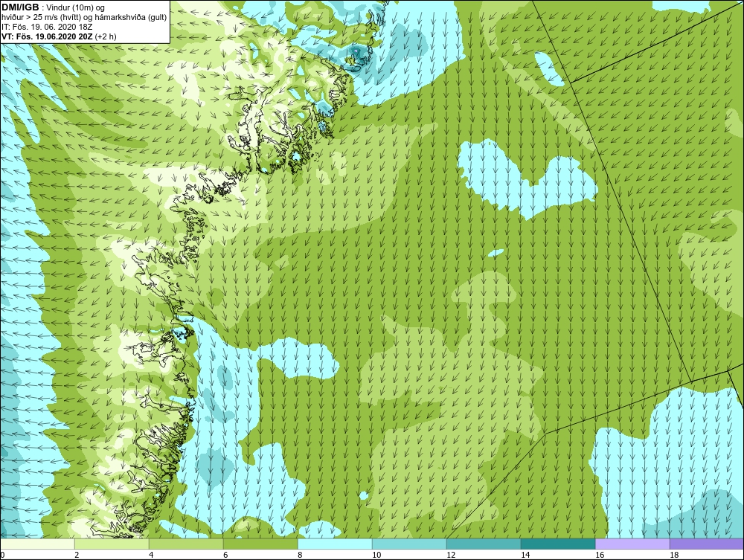Click the 14–16 m/s dark teal swatch
The image size is (744, 560).
(x=558, y=544)
